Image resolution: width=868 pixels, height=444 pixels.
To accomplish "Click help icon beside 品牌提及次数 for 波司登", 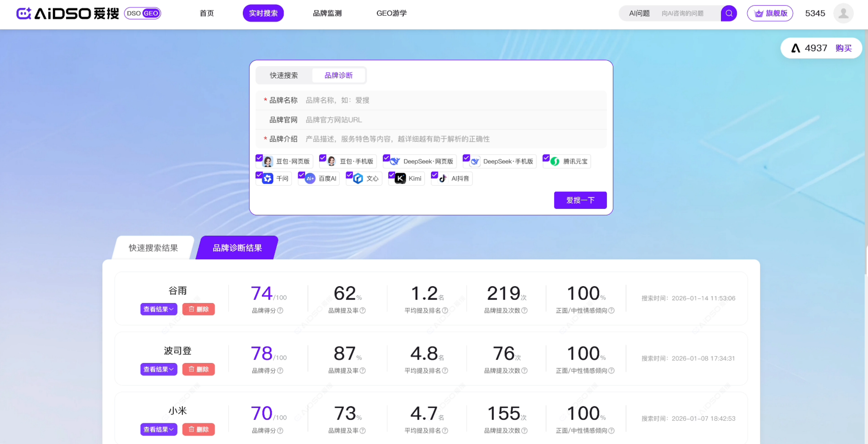I will point(524,371).
